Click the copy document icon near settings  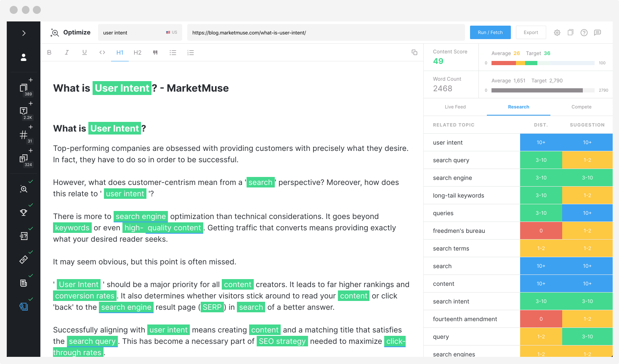click(570, 32)
